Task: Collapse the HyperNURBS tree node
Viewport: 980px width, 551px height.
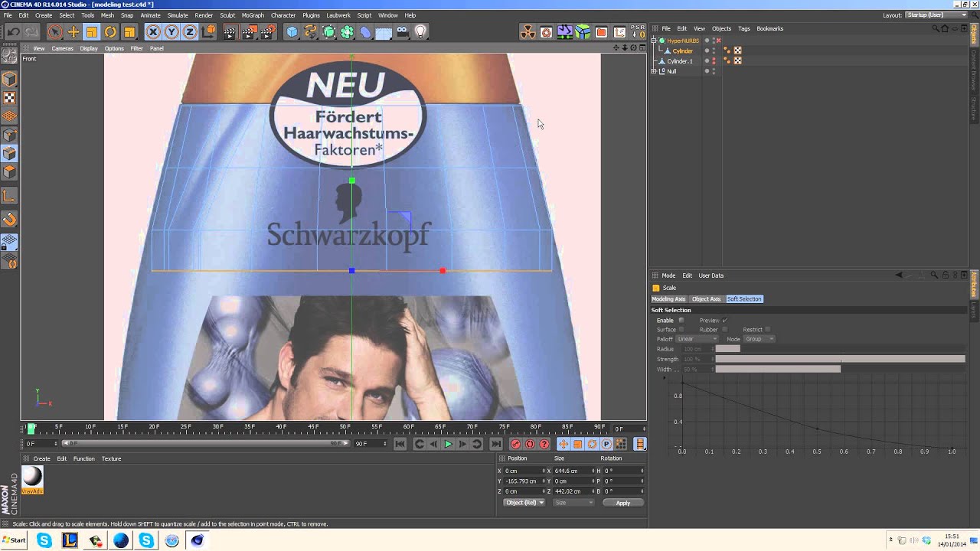Action: tap(654, 41)
